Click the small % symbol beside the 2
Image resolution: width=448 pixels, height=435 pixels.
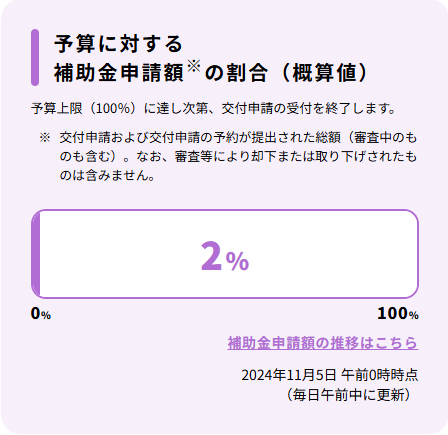pyautogui.click(x=237, y=261)
